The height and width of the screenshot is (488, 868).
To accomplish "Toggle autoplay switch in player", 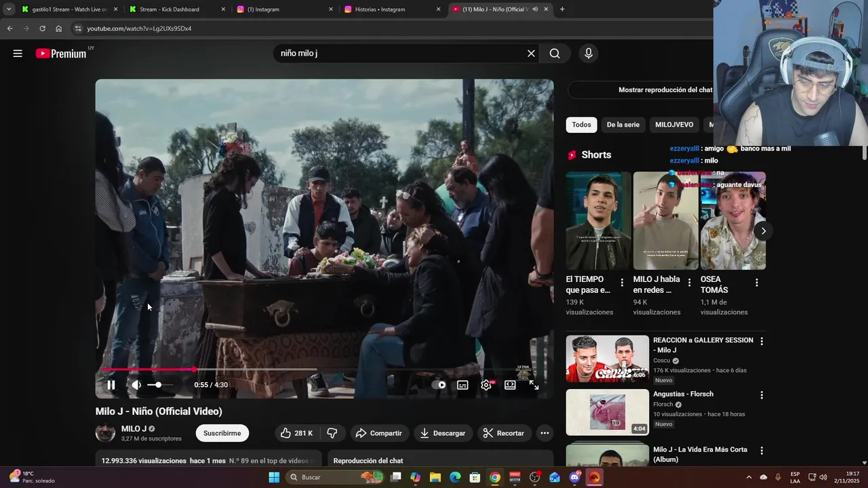I will tap(440, 385).
